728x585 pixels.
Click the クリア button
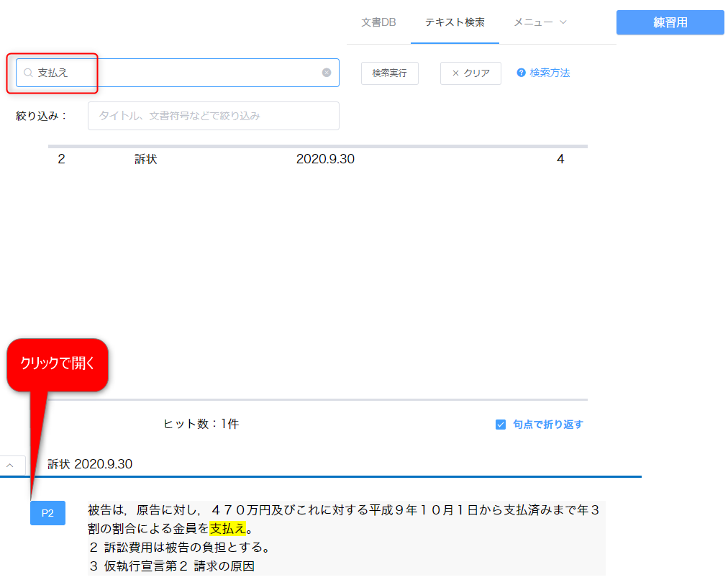click(470, 73)
